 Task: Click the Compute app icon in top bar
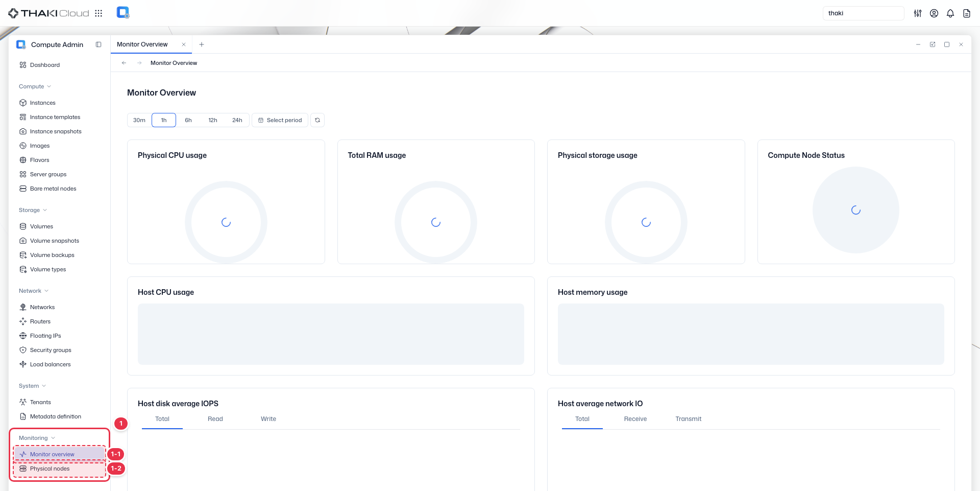coord(123,13)
